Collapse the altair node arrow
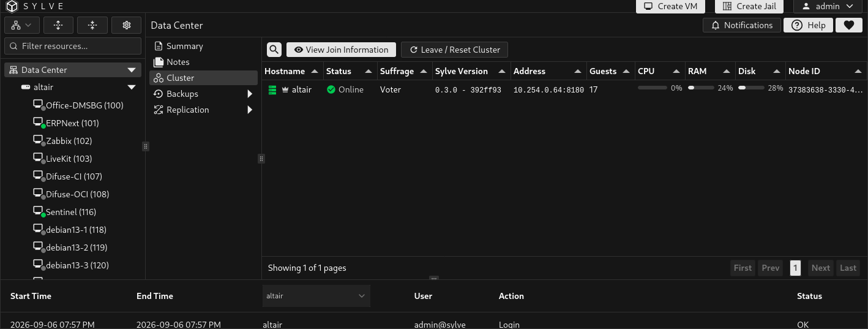 pyautogui.click(x=132, y=87)
